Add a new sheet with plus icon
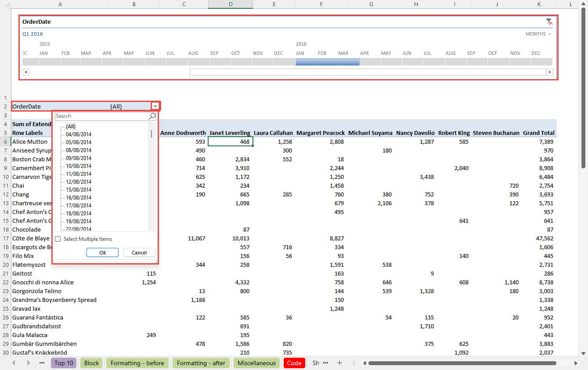The image size is (588, 370). (x=339, y=363)
